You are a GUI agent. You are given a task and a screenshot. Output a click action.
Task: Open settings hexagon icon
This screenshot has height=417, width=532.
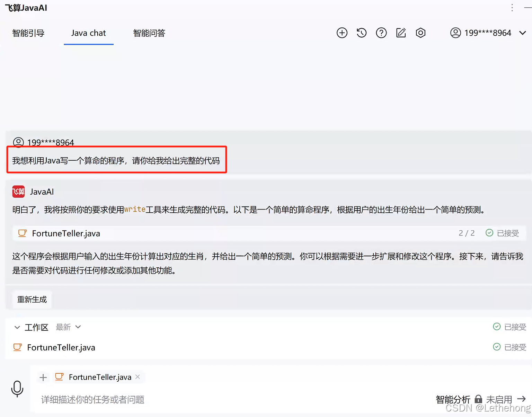(420, 33)
